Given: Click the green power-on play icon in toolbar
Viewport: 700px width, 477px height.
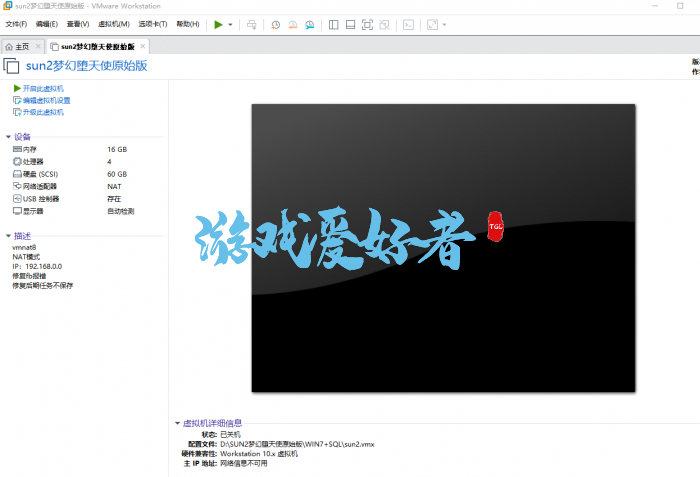Looking at the screenshot, I should (218, 25).
